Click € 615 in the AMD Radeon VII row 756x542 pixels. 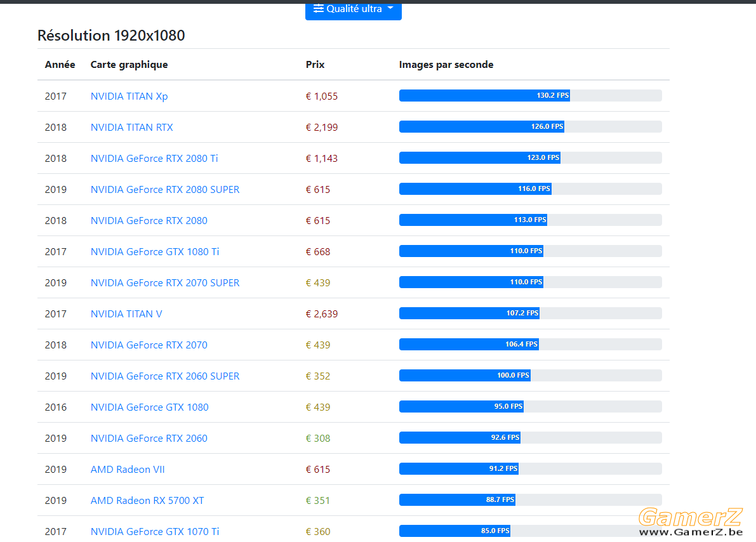pos(318,469)
